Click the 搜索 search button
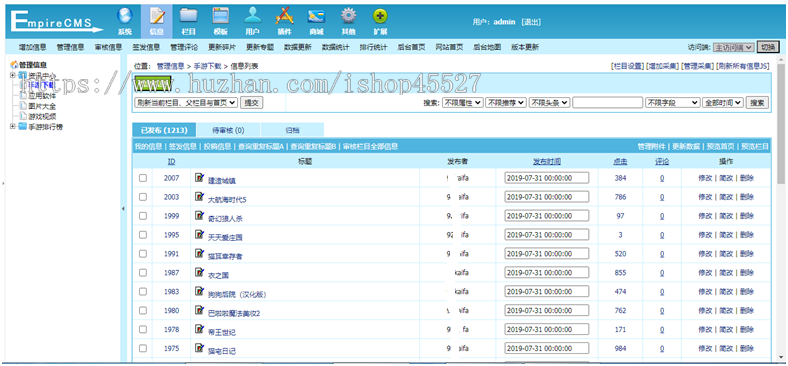788x366 pixels. pyautogui.click(x=757, y=103)
